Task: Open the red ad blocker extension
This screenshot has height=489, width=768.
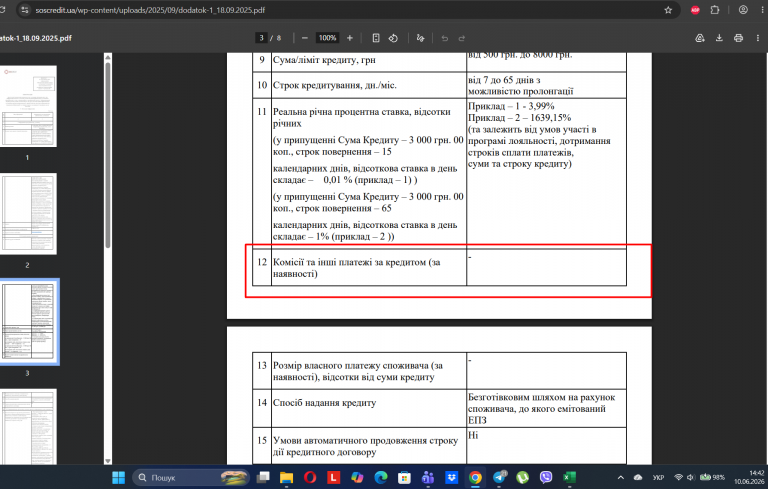Action: coord(695,10)
